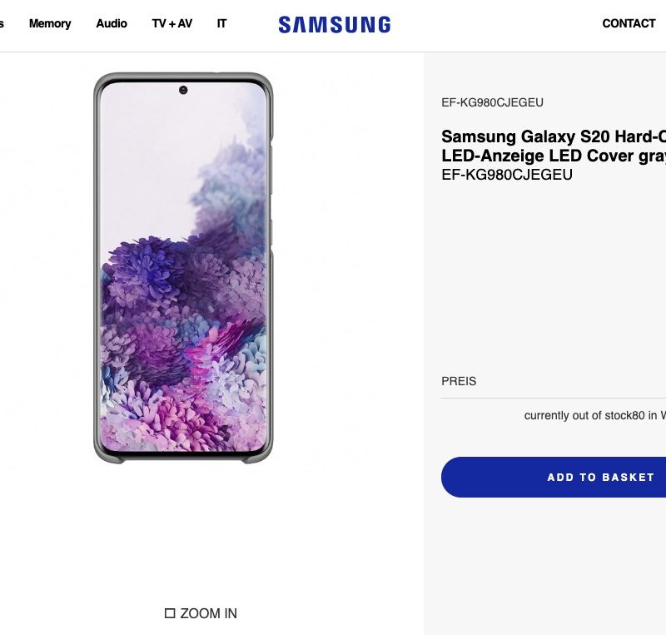
Task: Click the ZOOM IN text label
Action: click(208, 613)
